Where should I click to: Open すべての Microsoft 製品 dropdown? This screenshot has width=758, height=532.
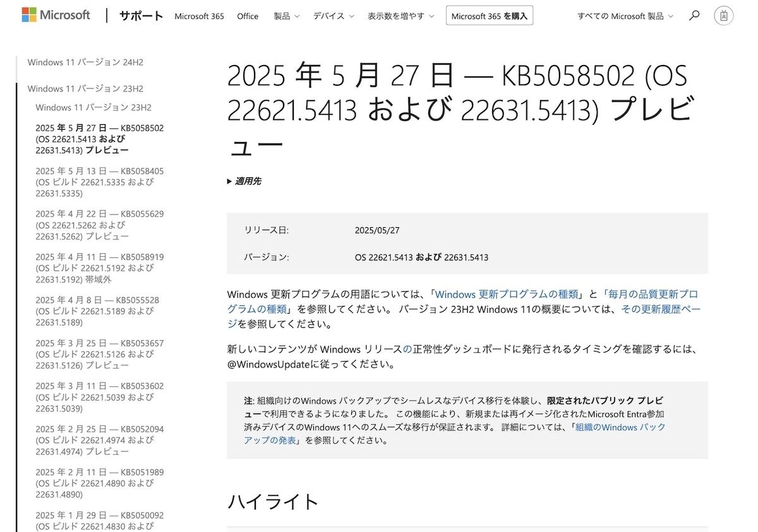625,16
